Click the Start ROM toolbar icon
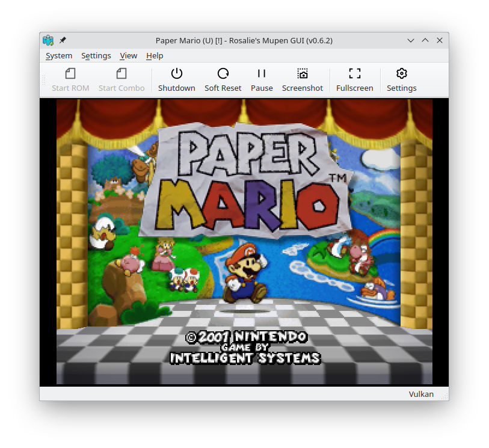The height and width of the screenshot is (448, 489). [x=70, y=80]
